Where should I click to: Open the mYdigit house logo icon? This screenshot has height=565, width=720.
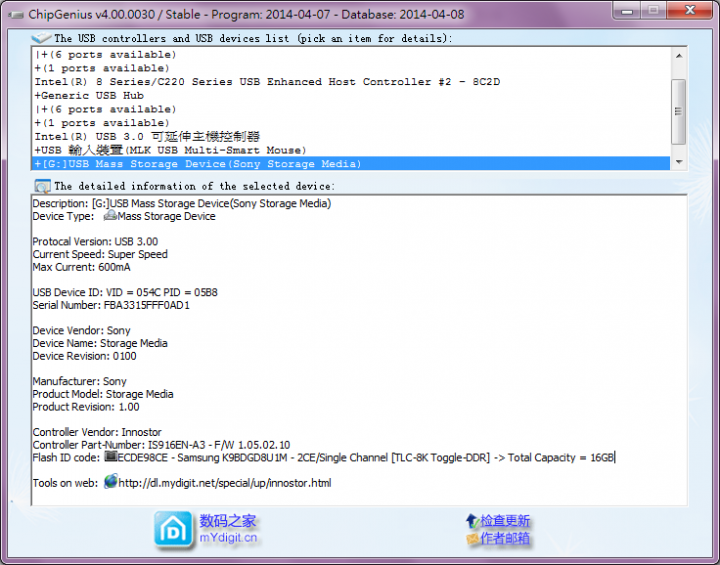coord(173,530)
